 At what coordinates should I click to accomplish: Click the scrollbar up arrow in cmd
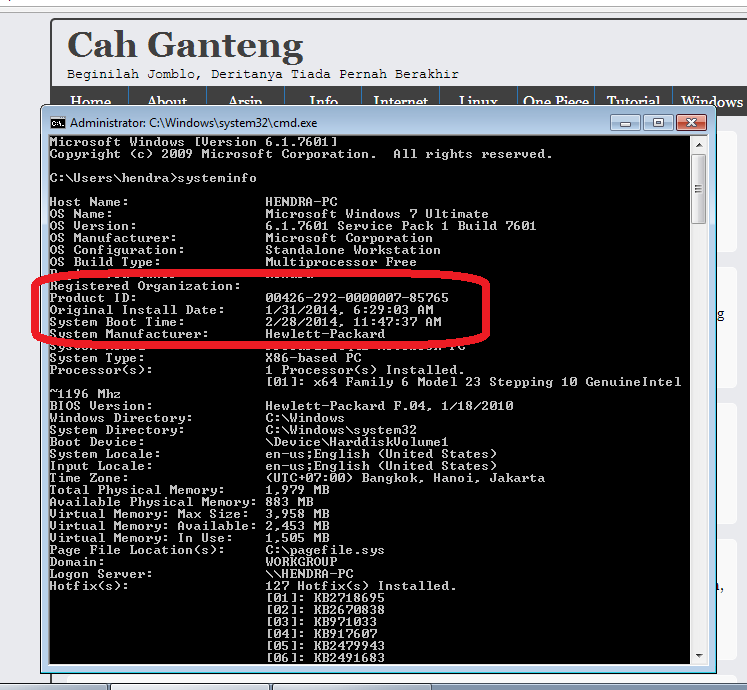point(698,145)
